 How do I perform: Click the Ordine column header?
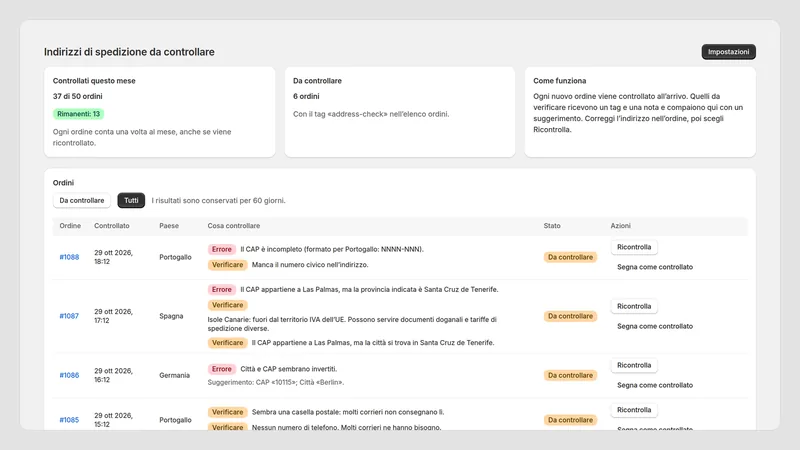pos(70,226)
